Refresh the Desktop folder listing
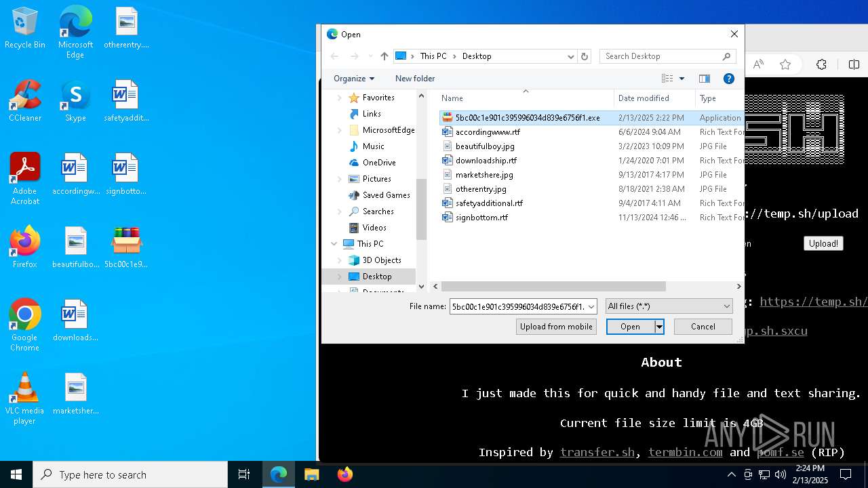The height and width of the screenshot is (488, 868). coord(585,56)
